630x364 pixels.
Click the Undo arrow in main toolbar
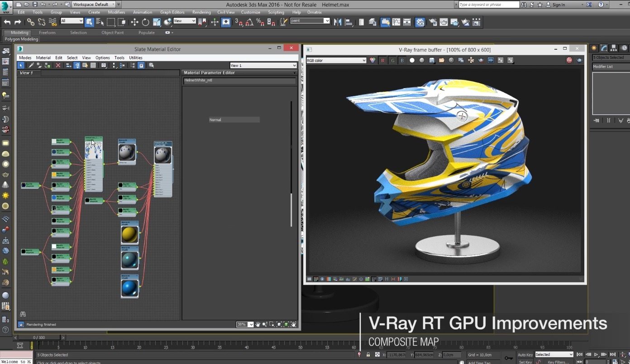click(x=7, y=22)
